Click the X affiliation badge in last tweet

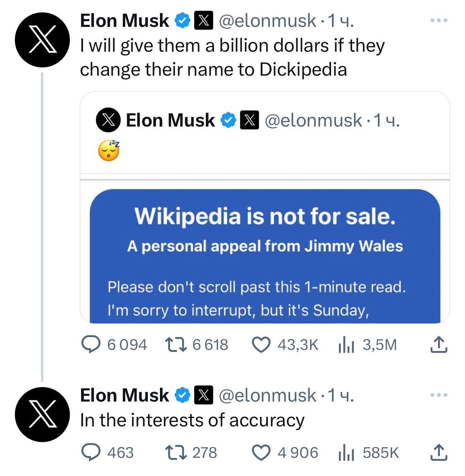[x=203, y=395]
